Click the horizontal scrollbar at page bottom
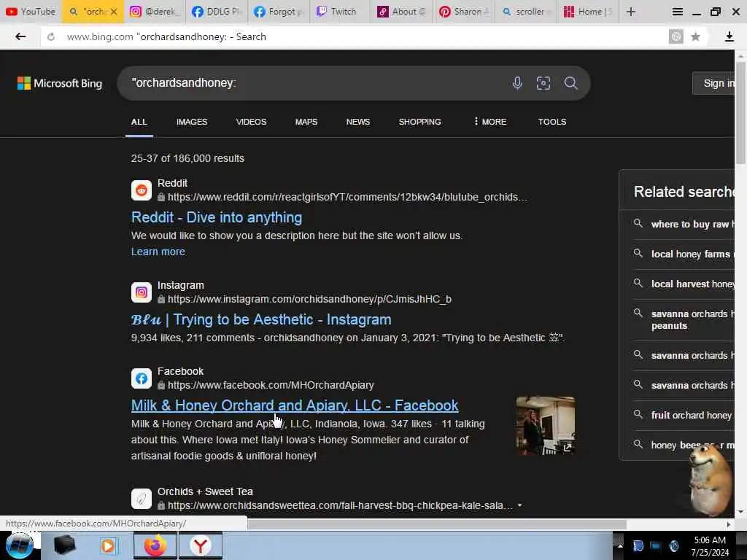747x560 pixels. [x=437, y=524]
